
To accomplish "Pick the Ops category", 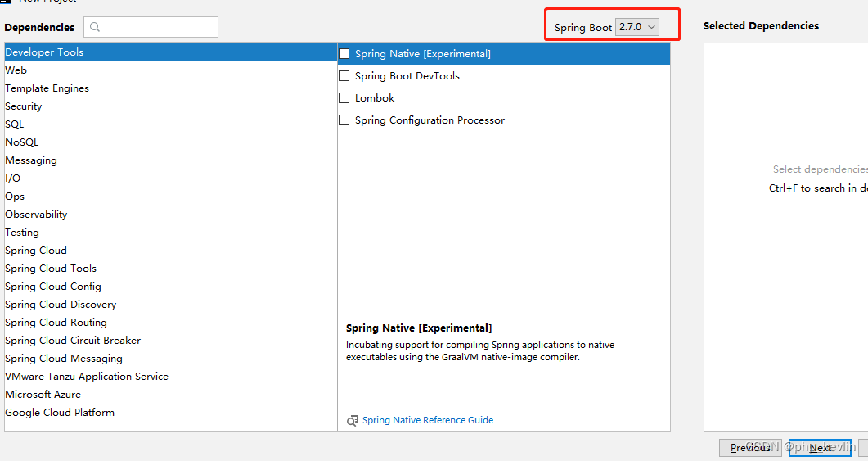I will click(170, 197).
